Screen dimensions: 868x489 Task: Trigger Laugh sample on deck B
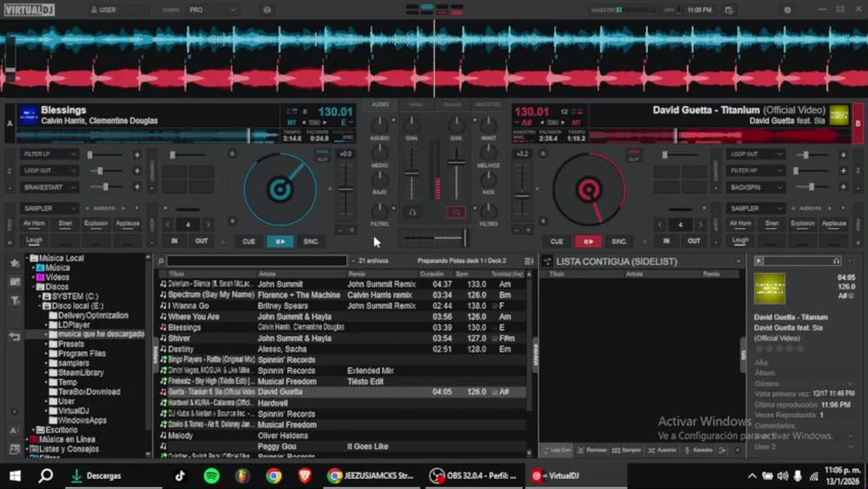pos(740,240)
